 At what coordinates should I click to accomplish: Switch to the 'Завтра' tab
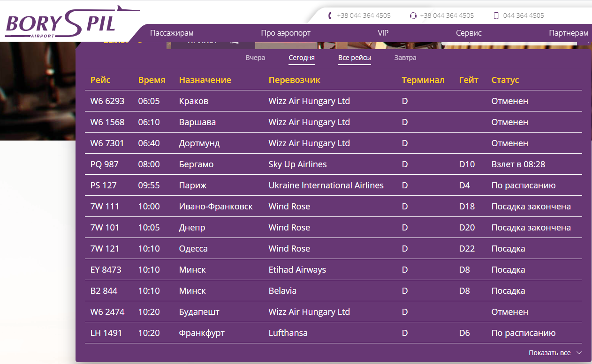coord(405,58)
